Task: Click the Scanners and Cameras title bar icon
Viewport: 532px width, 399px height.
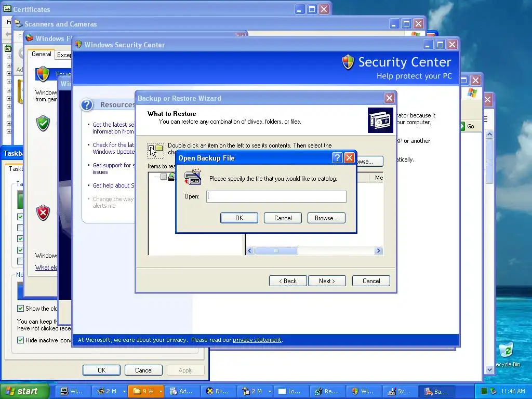Action: (x=19, y=24)
